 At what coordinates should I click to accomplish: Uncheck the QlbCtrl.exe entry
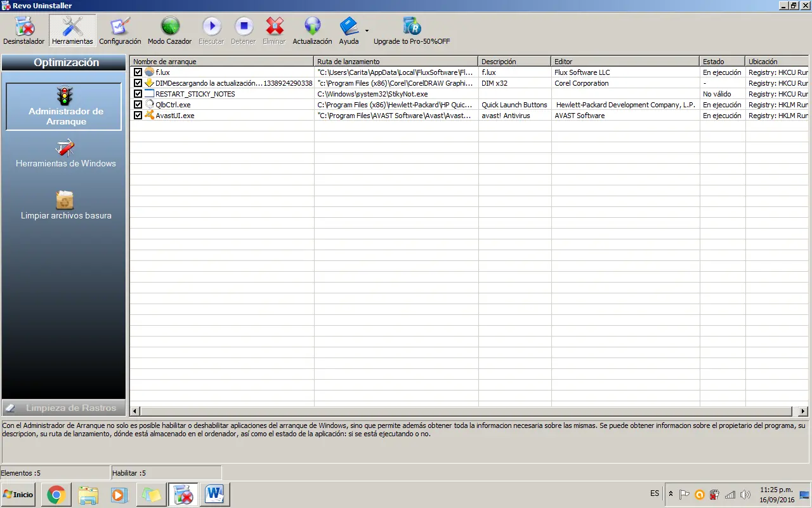138,105
